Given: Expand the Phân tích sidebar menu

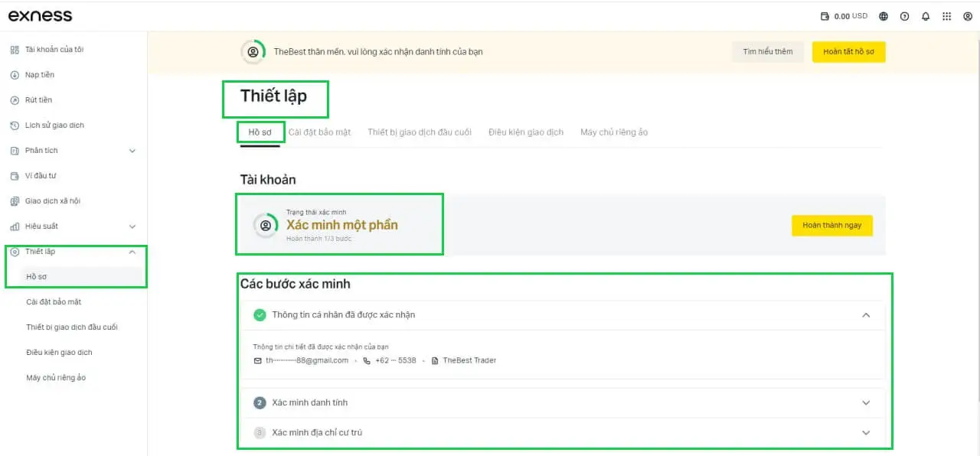Looking at the screenshot, I should click(x=132, y=151).
